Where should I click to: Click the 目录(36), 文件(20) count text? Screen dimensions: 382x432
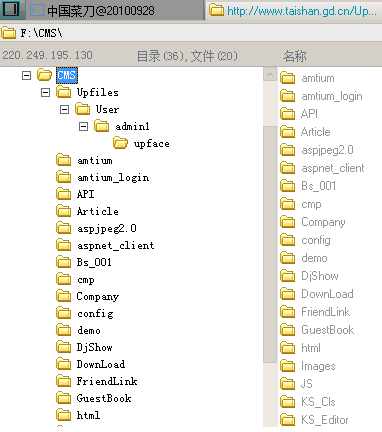(x=187, y=56)
